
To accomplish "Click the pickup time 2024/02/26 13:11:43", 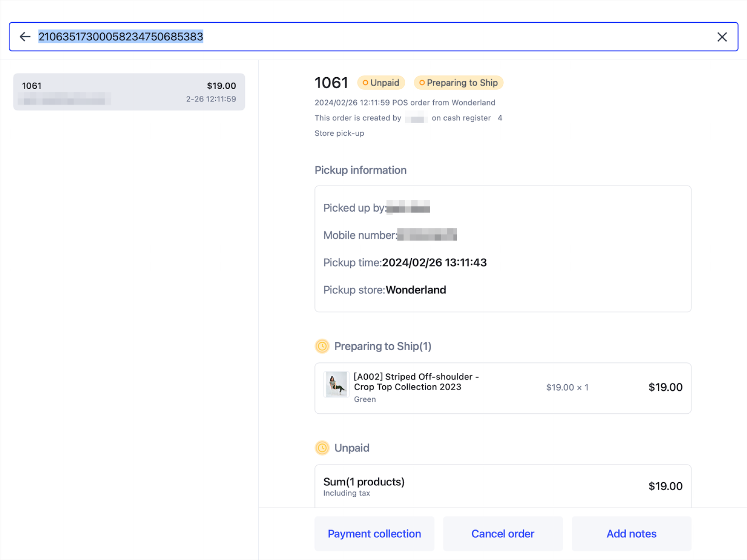I will point(434,263).
